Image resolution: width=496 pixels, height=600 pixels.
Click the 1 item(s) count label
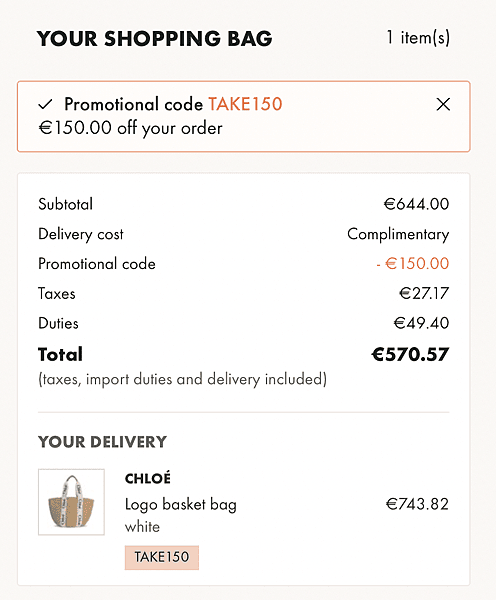[x=418, y=38]
